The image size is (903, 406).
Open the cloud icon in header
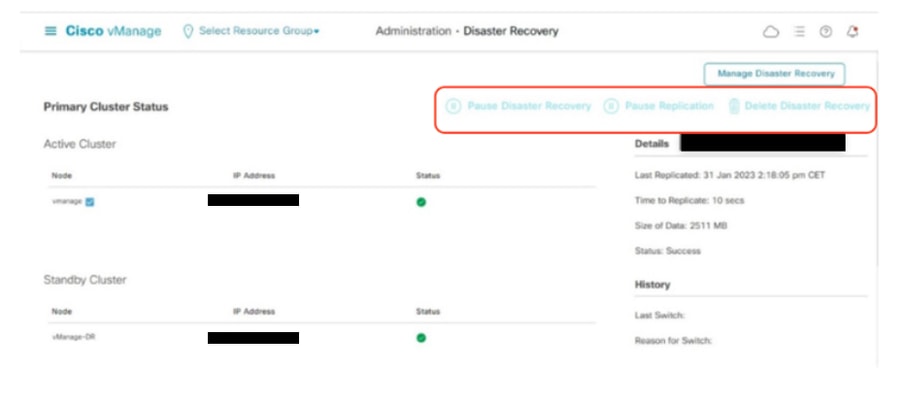click(771, 32)
